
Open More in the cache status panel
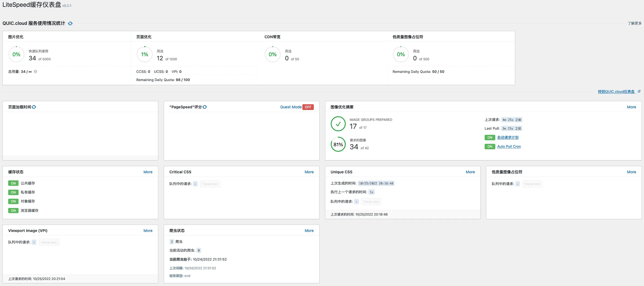tap(148, 172)
